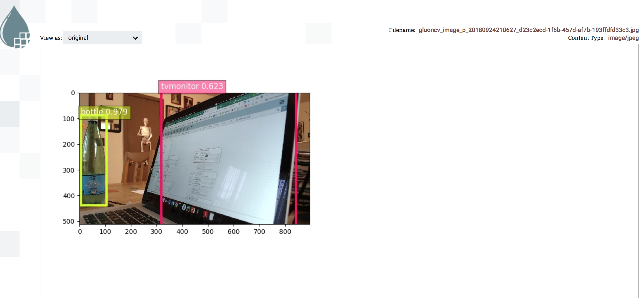
Task: Click the 'tvmonitor 0.623' detection label
Action: coord(192,86)
